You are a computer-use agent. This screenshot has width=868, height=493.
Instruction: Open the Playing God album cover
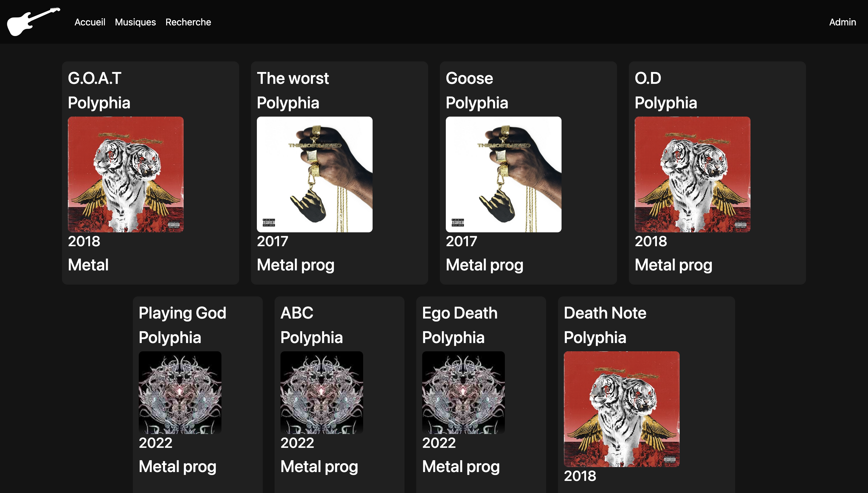click(x=180, y=393)
